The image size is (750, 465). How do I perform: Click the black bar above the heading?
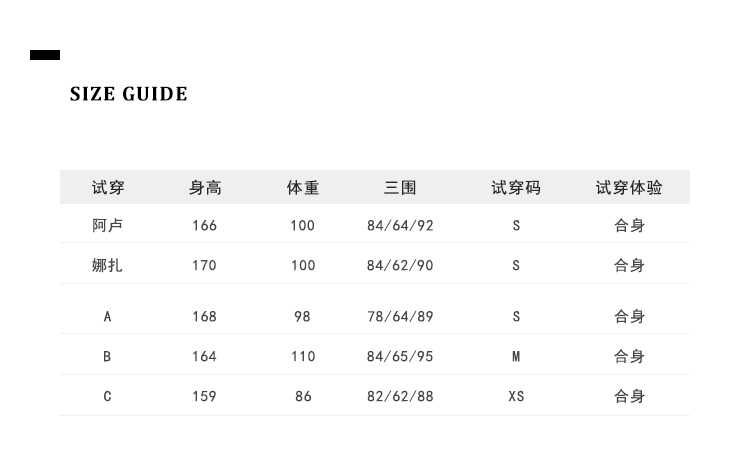point(45,55)
